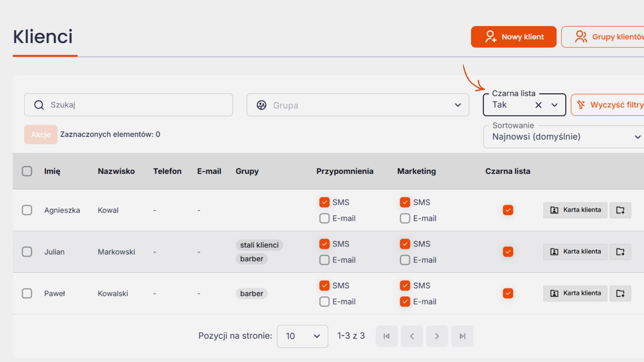The width and height of the screenshot is (644, 362).
Task: Open the Grupa filter dropdown
Action: 358,105
